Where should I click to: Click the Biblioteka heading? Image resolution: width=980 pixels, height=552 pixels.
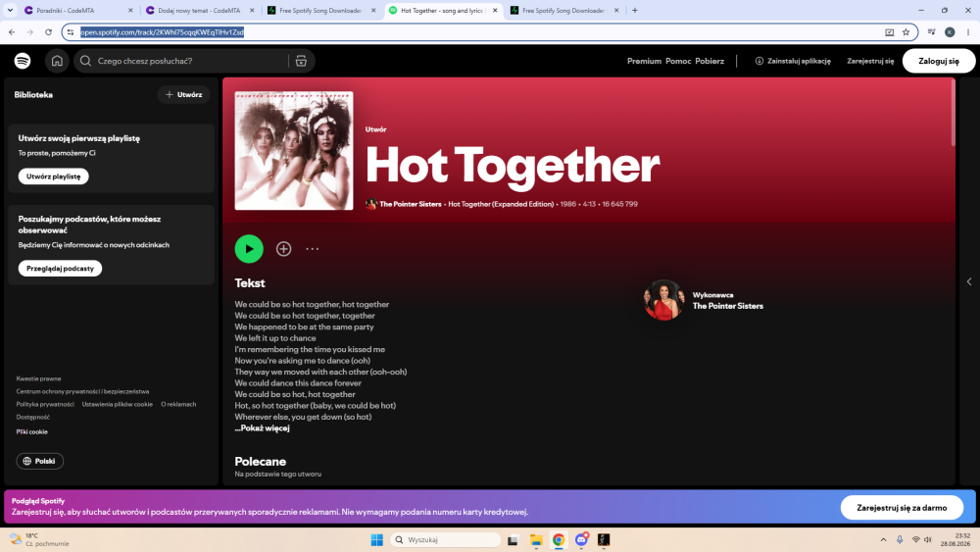pos(33,94)
